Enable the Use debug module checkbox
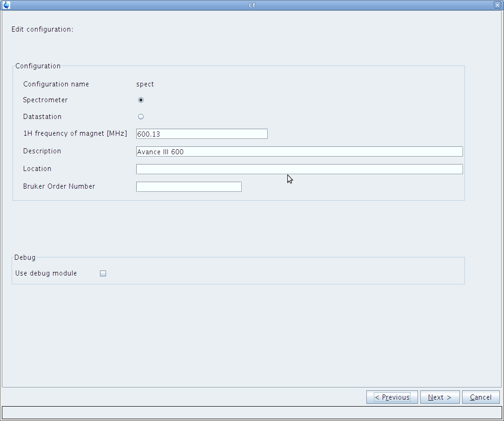504x421 pixels. (103, 273)
